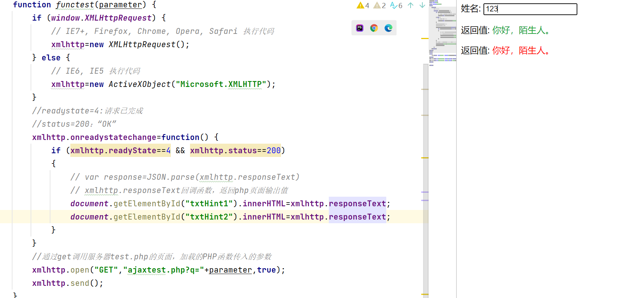Click responseText on the txtHint2 line
This screenshot has width=644, height=298.
coord(358,217)
